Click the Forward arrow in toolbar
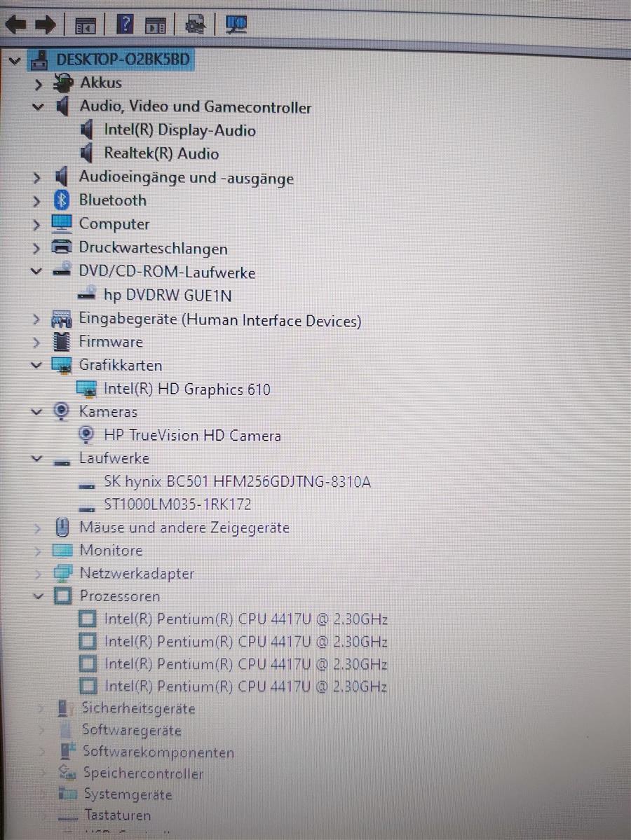 (45, 25)
